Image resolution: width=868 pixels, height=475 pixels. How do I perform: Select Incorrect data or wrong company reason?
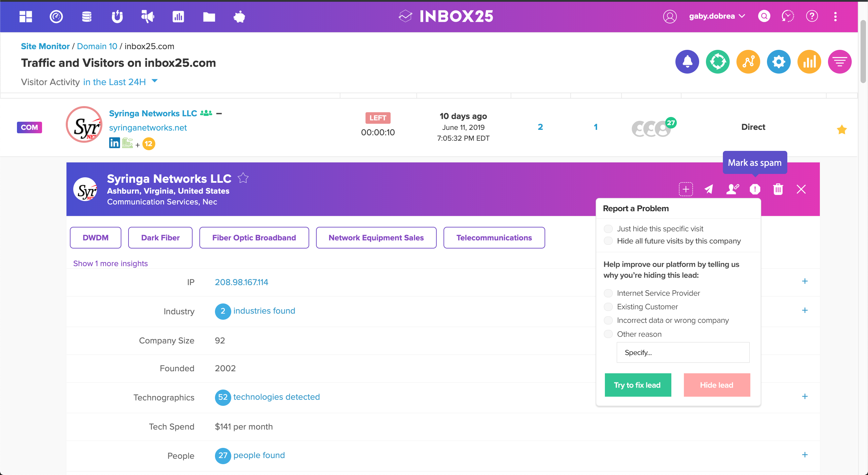click(608, 320)
